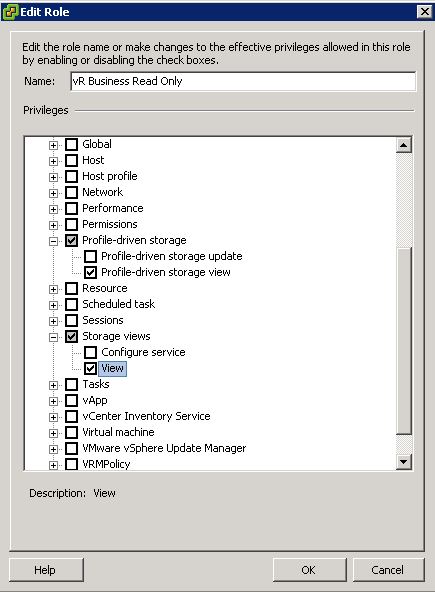Expand the Virtual machine privileges node
Image resolution: width=435 pixels, height=592 pixels.
click(x=53, y=433)
